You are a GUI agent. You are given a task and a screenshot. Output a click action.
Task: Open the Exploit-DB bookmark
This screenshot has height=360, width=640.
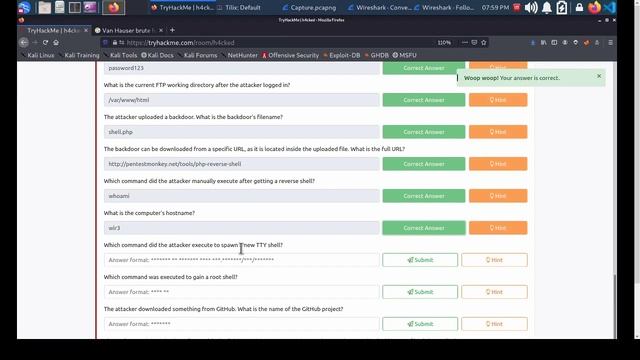click(x=342, y=55)
